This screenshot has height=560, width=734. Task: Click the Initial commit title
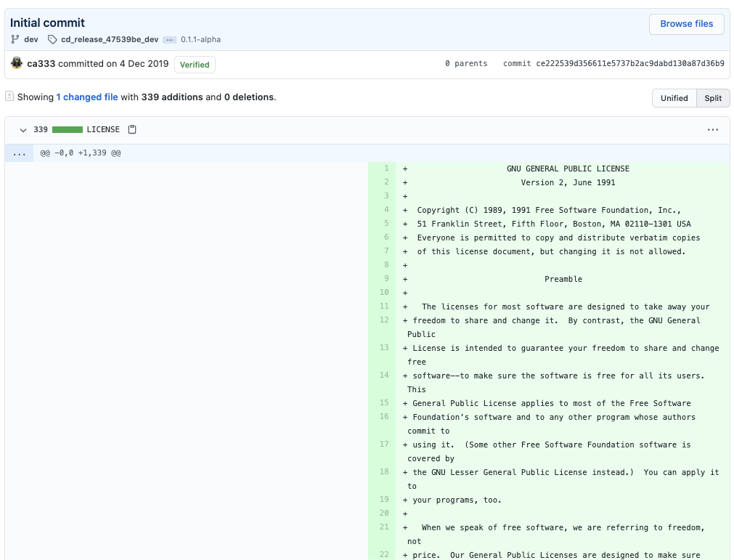(47, 23)
